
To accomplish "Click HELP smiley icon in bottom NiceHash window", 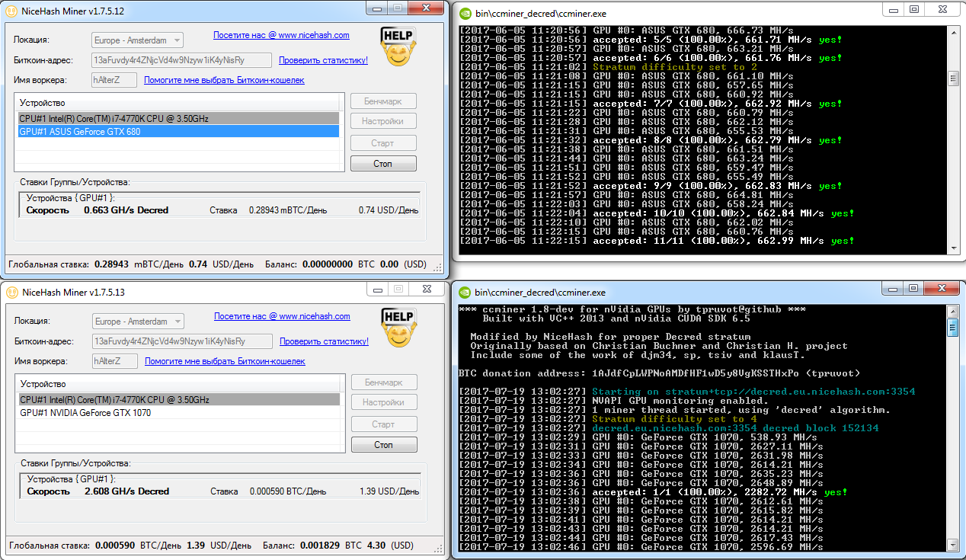I will tap(398, 328).
